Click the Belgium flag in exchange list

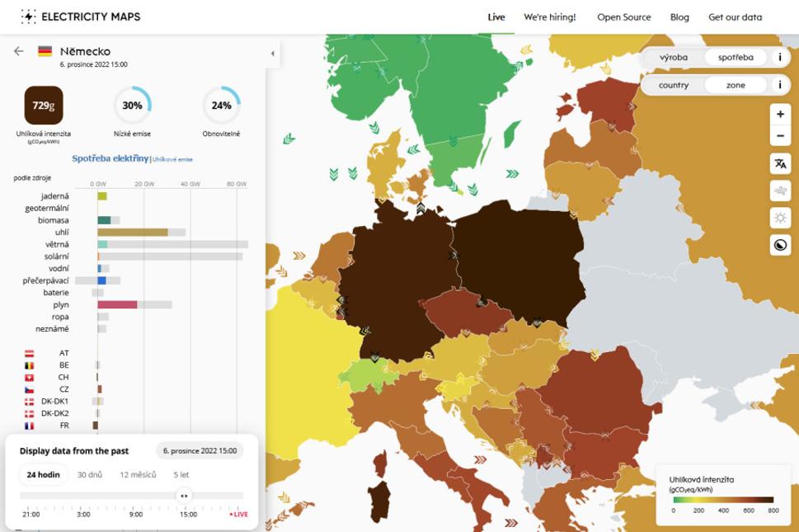click(x=30, y=365)
